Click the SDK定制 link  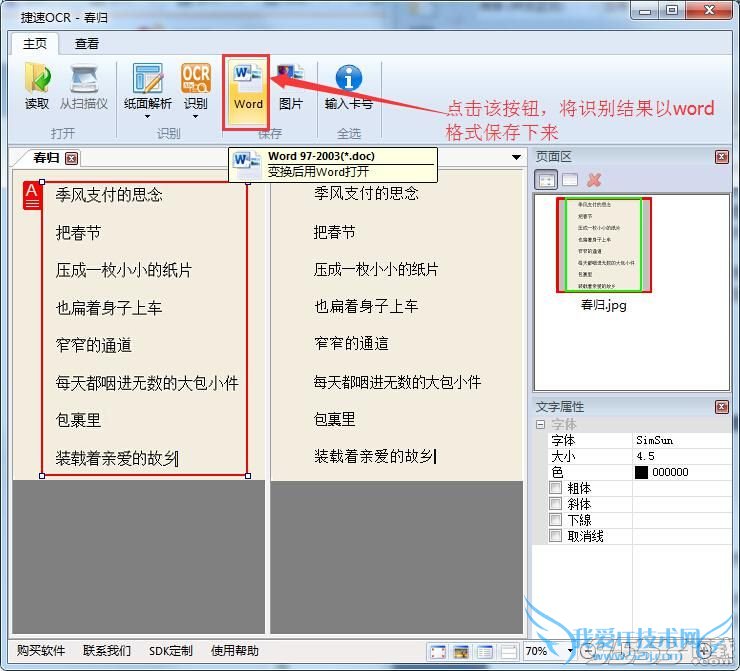pyautogui.click(x=171, y=651)
